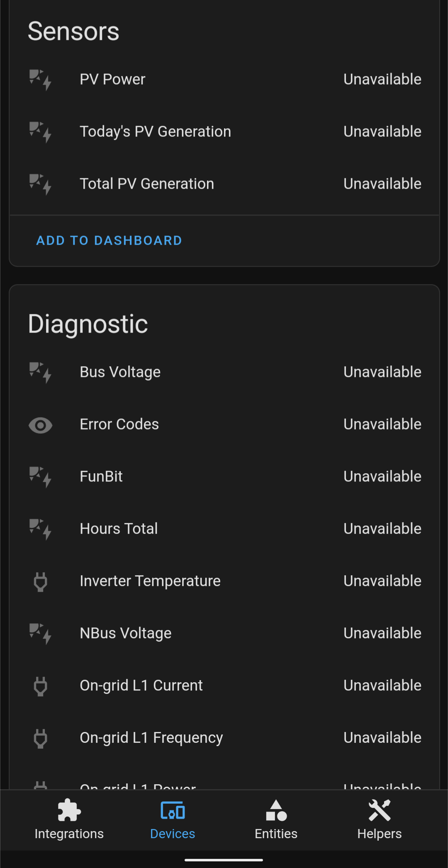Open the Integrations tab
The height and width of the screenshot is (868, 448).
click(x=69, y=820)
